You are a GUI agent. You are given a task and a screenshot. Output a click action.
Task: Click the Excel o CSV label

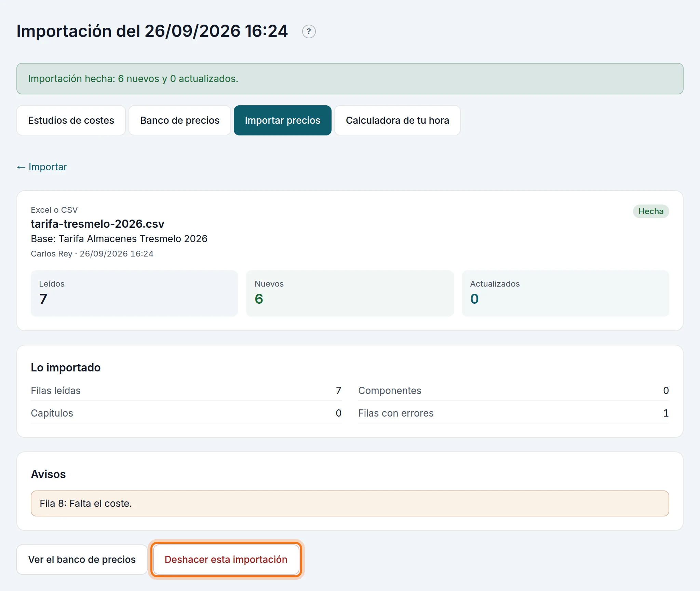coord(54,210)
